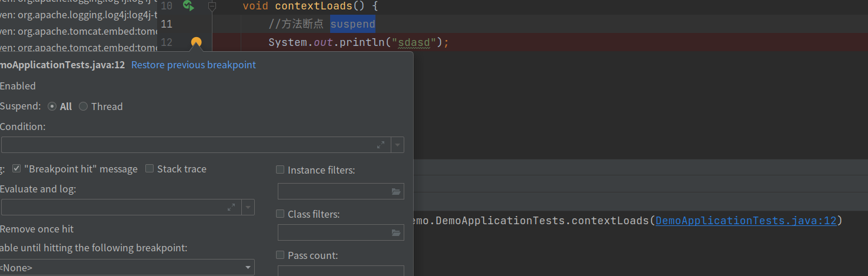This screenshot has width=868, height=276.
Task: Click the Class filters text field
Action: 333,233
